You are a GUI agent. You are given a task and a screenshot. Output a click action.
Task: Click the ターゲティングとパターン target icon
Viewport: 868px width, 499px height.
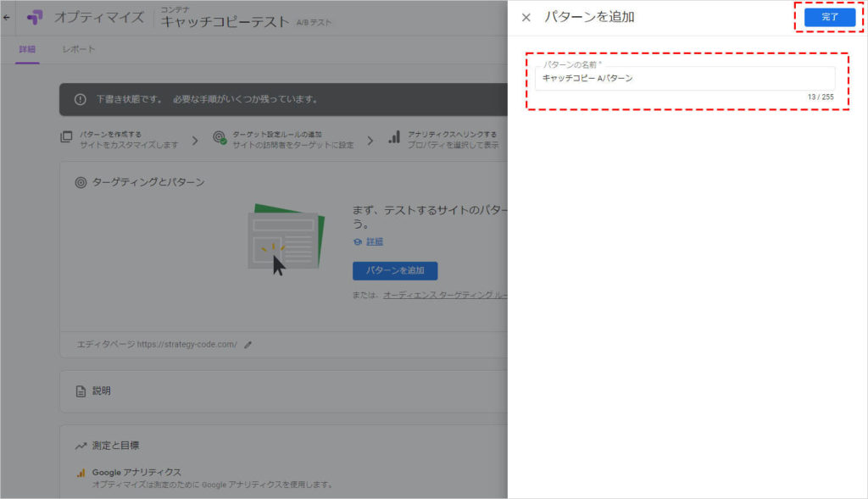pos(81,182)
